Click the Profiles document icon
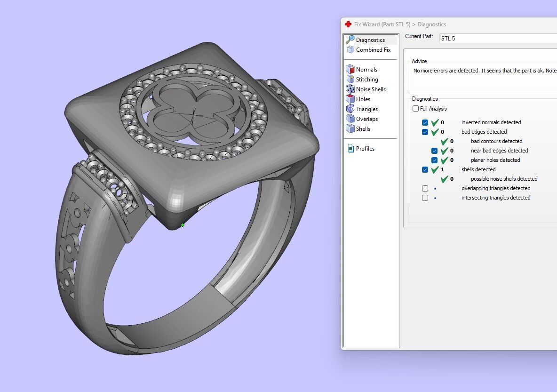557x392 pixels. (x=350, y=149)
